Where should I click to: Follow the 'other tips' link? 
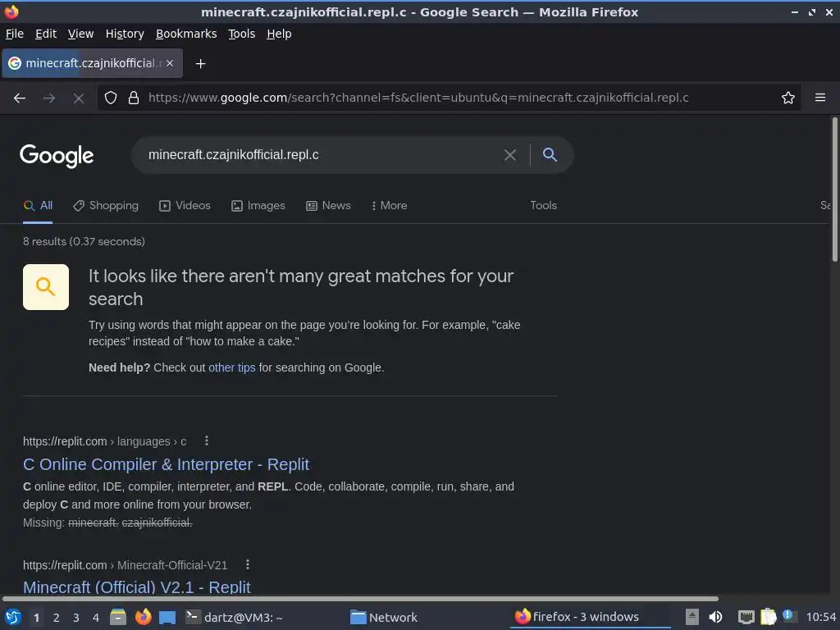click(231, 368)
